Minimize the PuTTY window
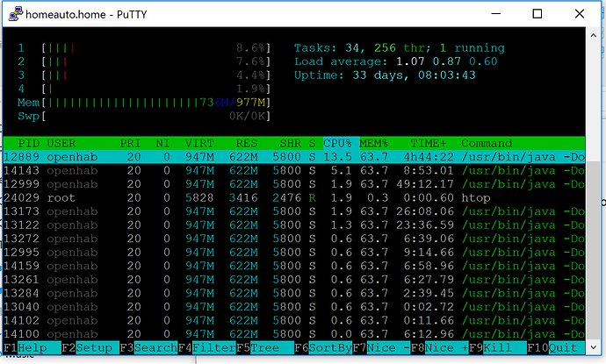The image size is (606, 364). [x=496, y=13]
